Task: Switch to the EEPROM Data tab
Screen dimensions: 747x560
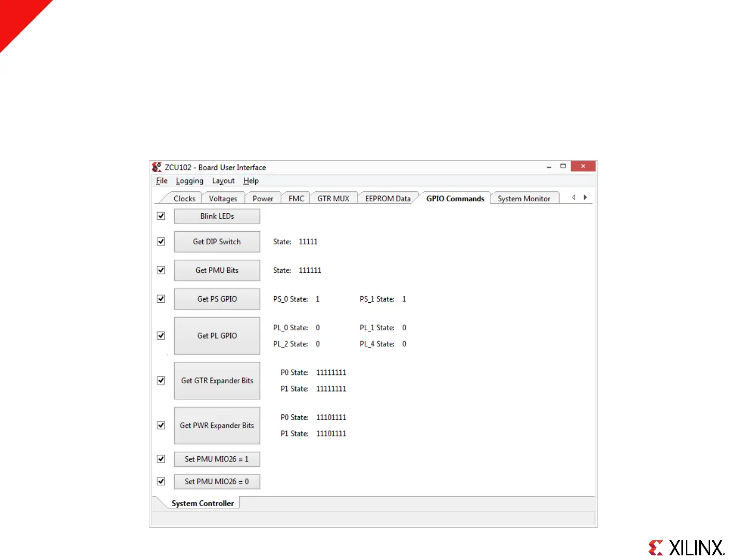Action: [388, 199]
